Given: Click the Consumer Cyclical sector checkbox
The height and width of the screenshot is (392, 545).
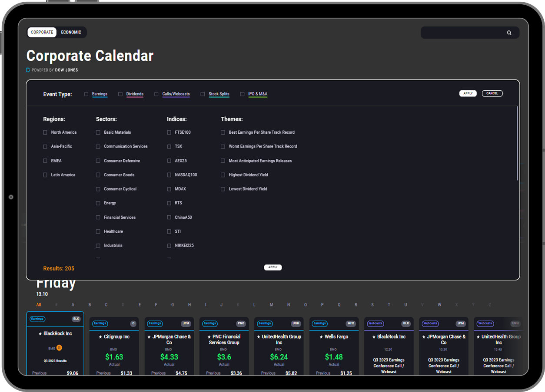Looking at the screenshot, I should [98, 189].
